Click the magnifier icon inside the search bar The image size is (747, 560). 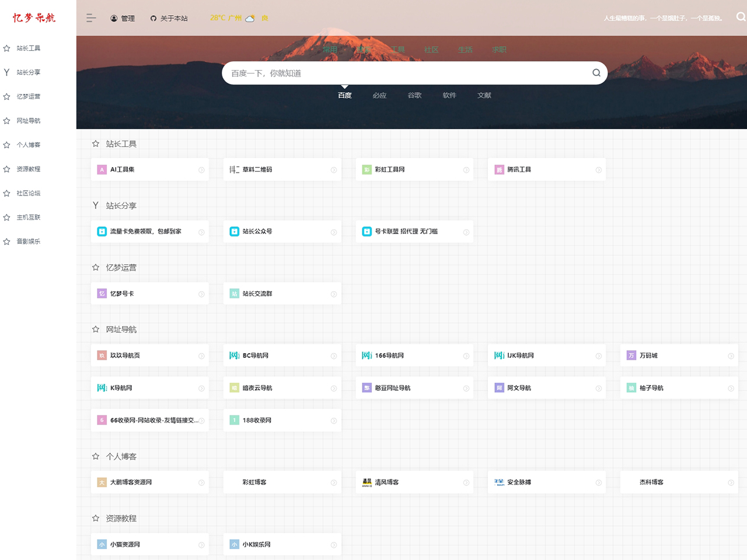pos(596,73)
